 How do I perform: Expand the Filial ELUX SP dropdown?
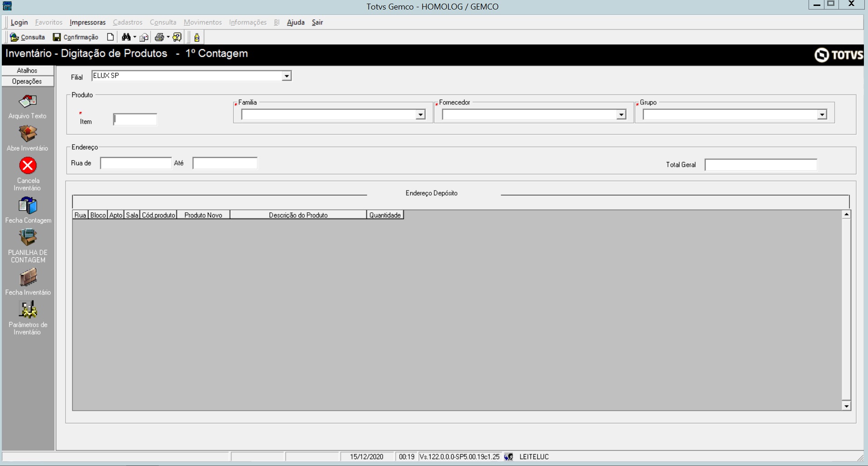click(x=286, y=76)
